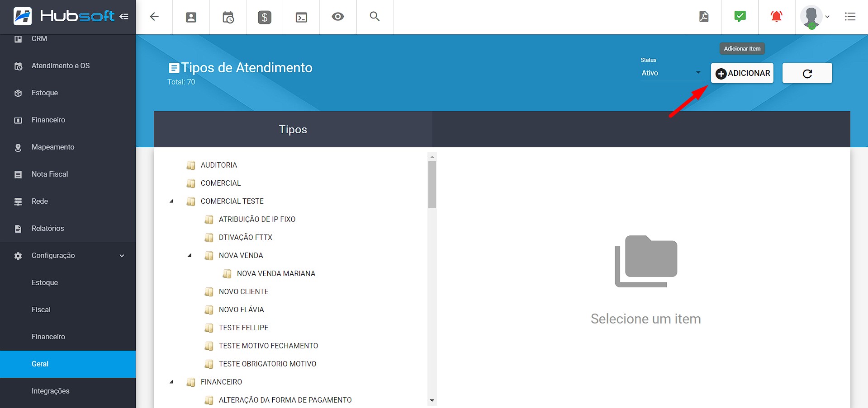Open CRM in the sidebar
The height and width of the screenshot is (408, 868).
pyautogui.click(x=68, y=39)
